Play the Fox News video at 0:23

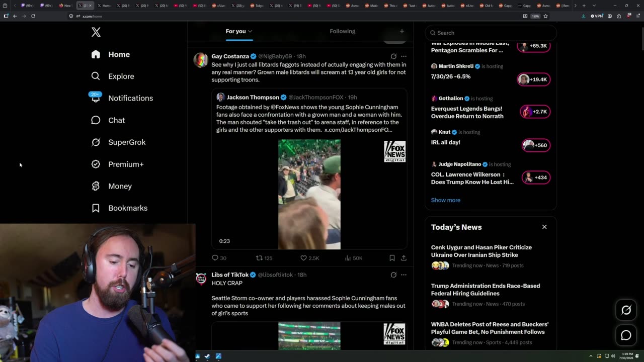(x=309, y=194)
